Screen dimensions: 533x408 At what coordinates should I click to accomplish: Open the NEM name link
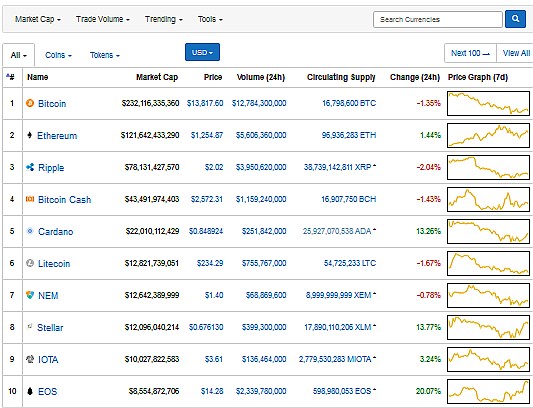coord(48,295)
